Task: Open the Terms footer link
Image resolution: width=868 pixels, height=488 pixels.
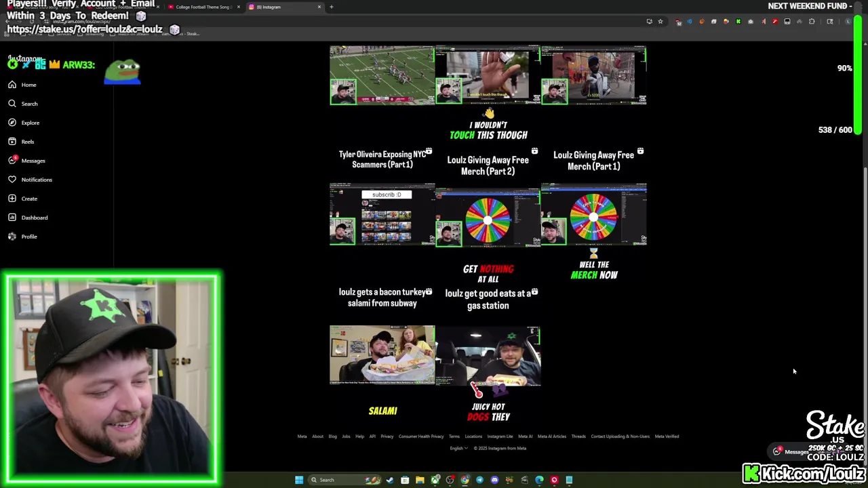Action: pyautogui.click(x=454, y=436)
